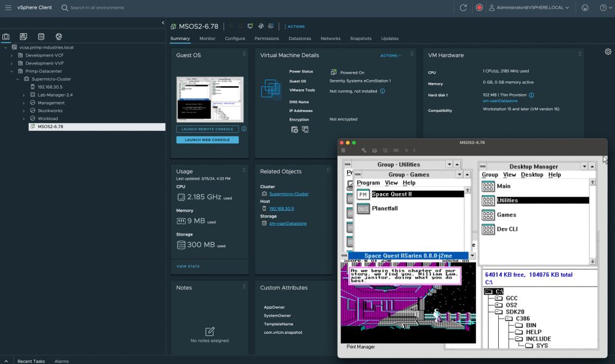
Task: Open the Supermicro-Cluster related object link
Action: coord(288,194)
